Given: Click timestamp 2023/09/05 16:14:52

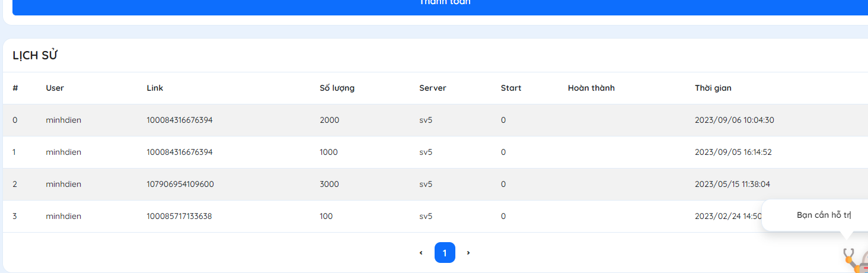Looking at the screenshot, I should 733,152.
